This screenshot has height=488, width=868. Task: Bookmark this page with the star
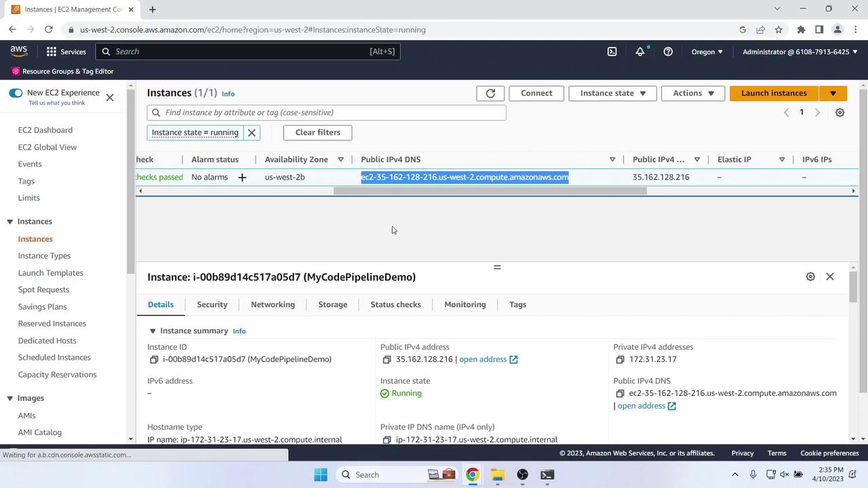tap(778, 30)
